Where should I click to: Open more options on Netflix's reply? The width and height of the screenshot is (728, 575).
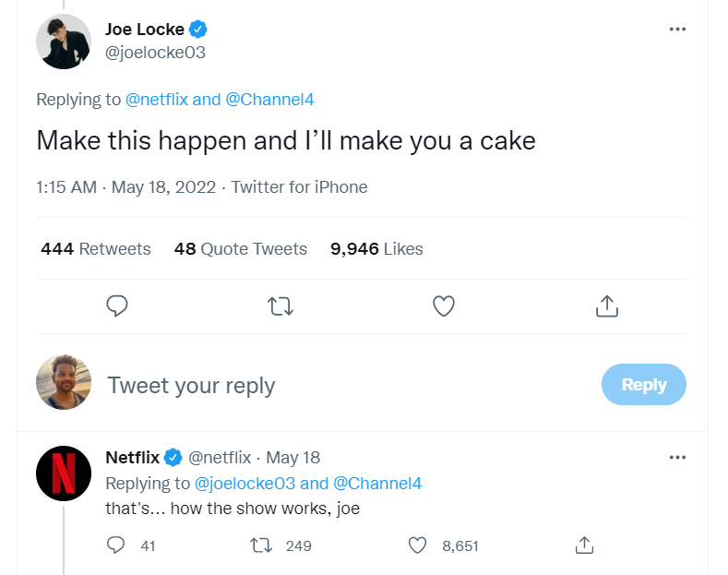677,458
